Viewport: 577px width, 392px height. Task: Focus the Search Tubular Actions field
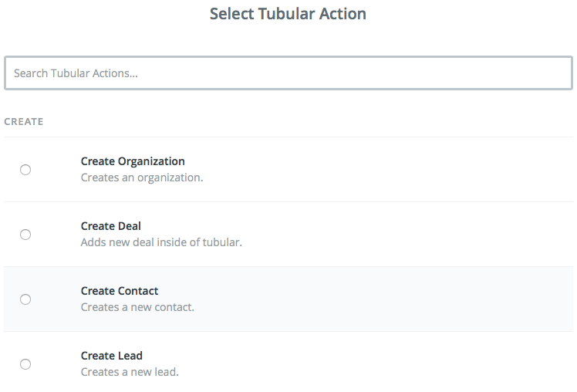click(288, 73)
